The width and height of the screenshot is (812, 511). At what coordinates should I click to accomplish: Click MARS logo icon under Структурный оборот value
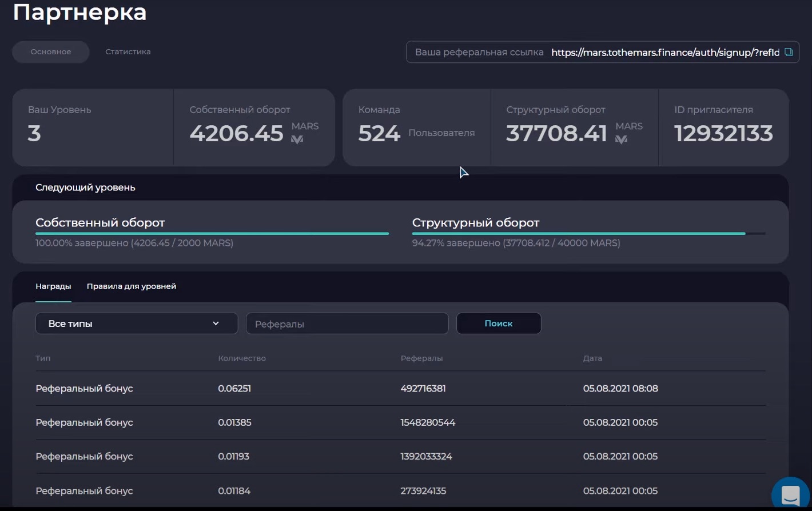(621, 139)
